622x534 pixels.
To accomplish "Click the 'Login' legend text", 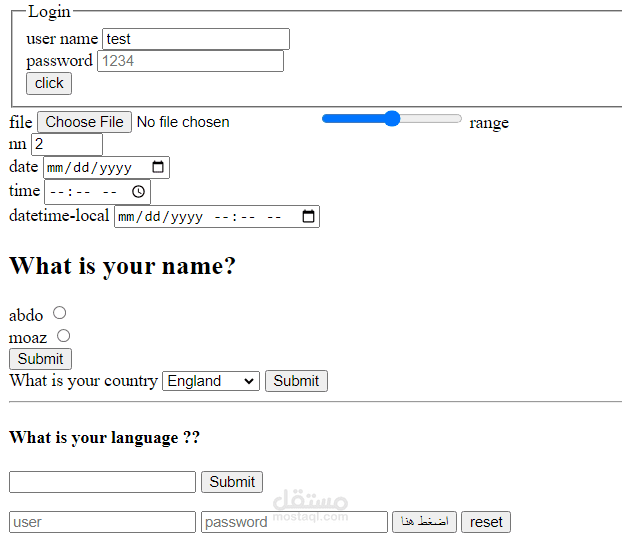I will (49, 12).
